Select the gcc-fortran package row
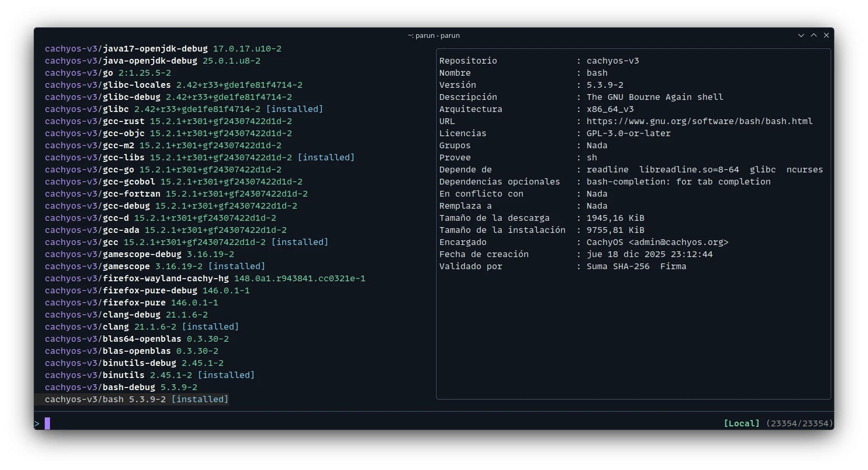The height and width of the screenshot is (470, 868). point(176,194)
